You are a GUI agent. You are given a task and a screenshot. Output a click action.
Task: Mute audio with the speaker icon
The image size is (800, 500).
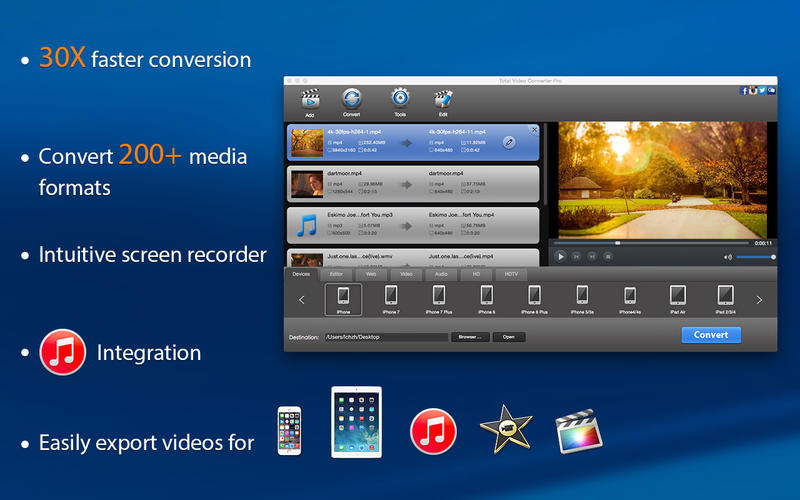click(728, 257)
